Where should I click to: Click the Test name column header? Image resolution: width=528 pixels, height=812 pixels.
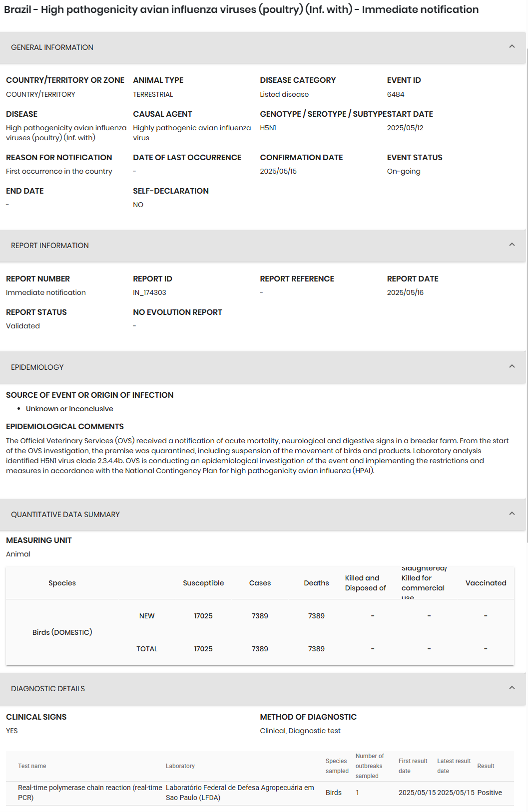point(32,766)
